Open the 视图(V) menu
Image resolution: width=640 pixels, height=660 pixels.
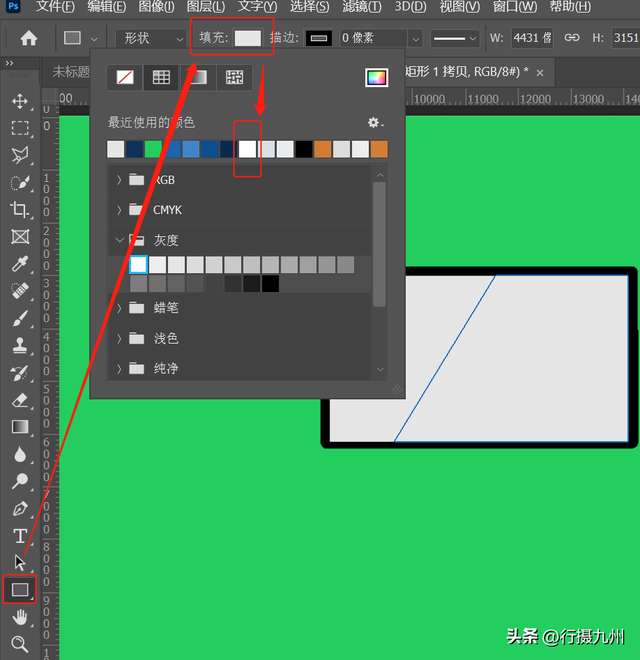point(460,6)
